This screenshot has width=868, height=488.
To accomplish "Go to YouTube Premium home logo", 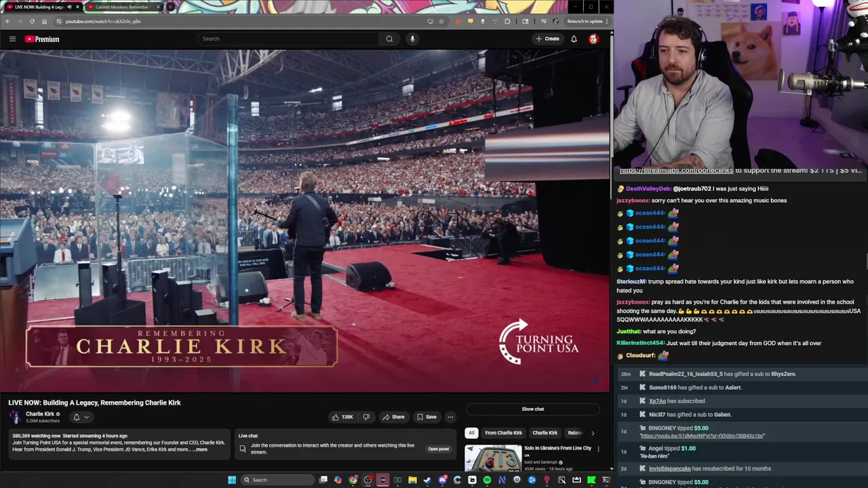I will click(42, 39).
